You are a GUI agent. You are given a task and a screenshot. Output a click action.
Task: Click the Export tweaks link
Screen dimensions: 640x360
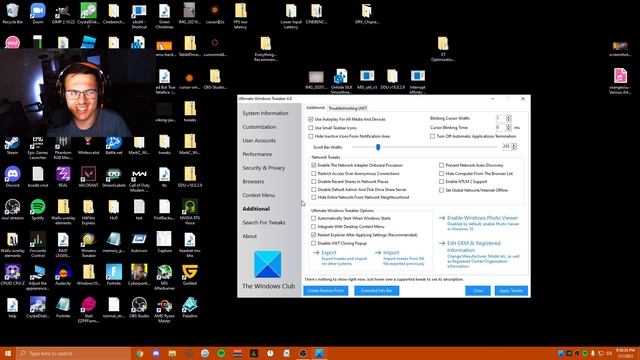tap(329, 253)
